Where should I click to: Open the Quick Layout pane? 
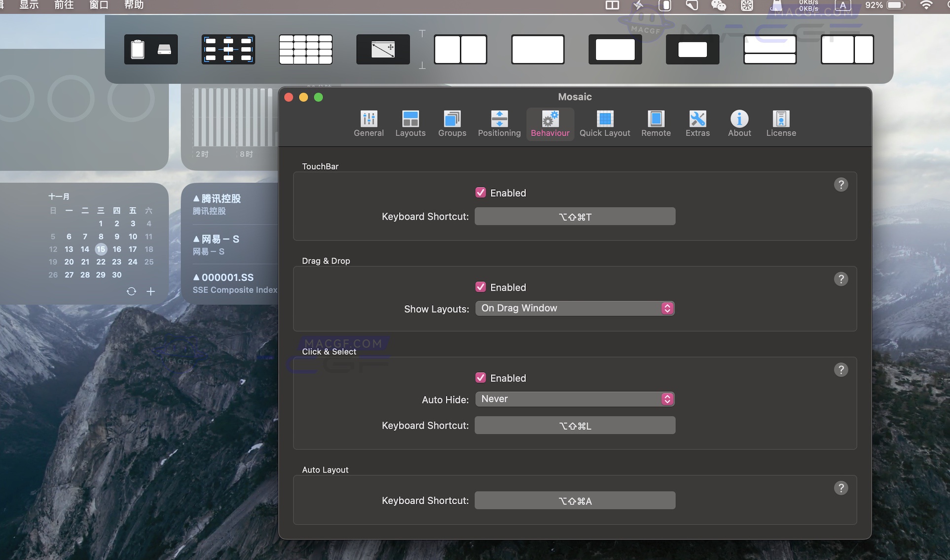click(x=605, y=123)
